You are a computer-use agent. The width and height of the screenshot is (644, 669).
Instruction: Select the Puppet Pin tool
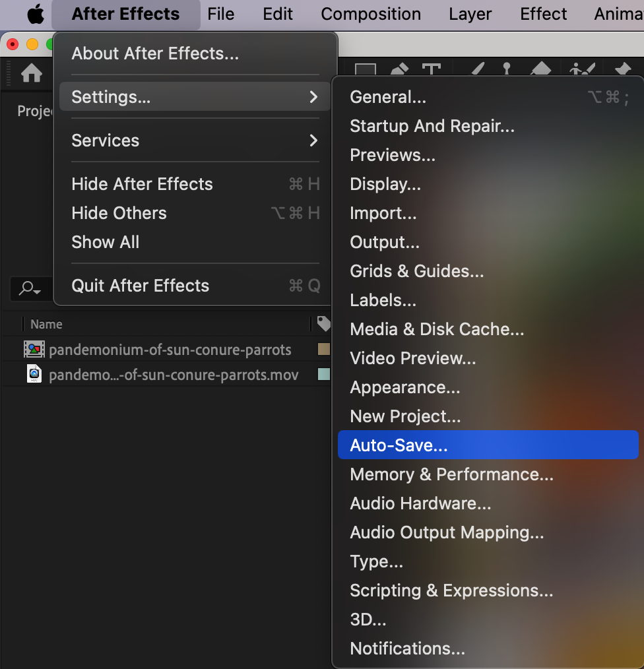(622, 69)
